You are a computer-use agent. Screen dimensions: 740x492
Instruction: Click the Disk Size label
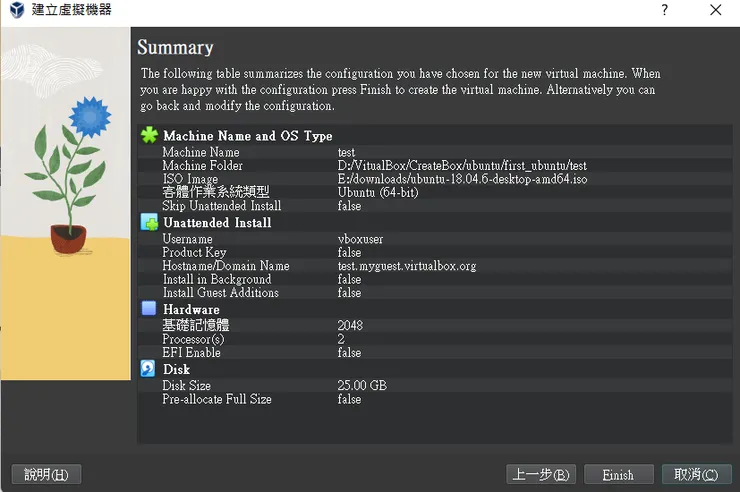[x=187, y=385]
